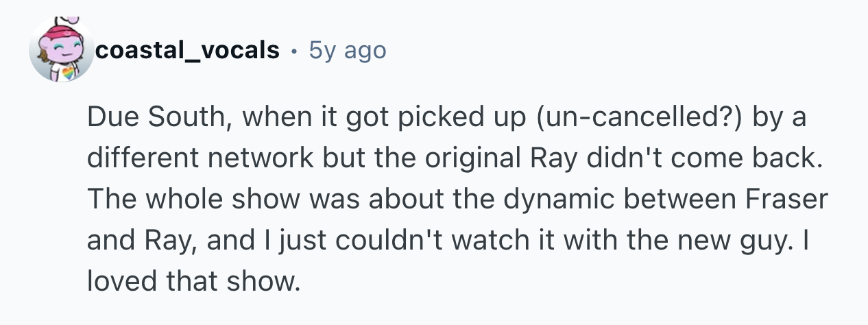Click the "5y ago" comment timestamp

click(348, 50)
